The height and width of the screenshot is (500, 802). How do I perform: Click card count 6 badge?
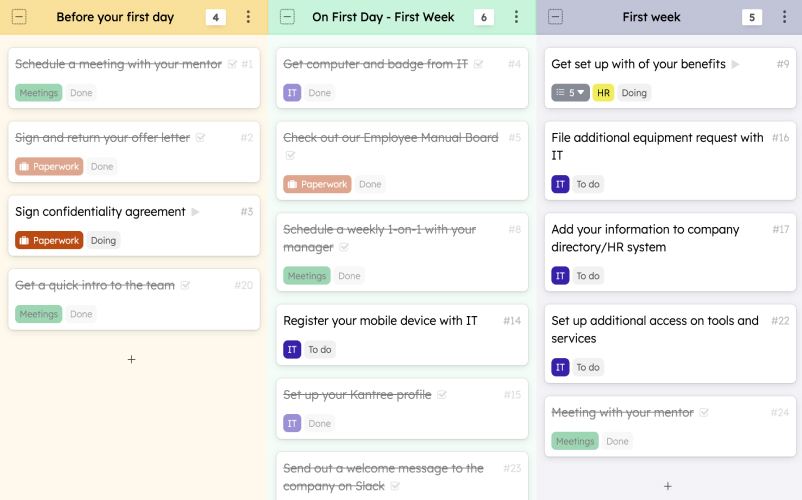tap(483, 17)
